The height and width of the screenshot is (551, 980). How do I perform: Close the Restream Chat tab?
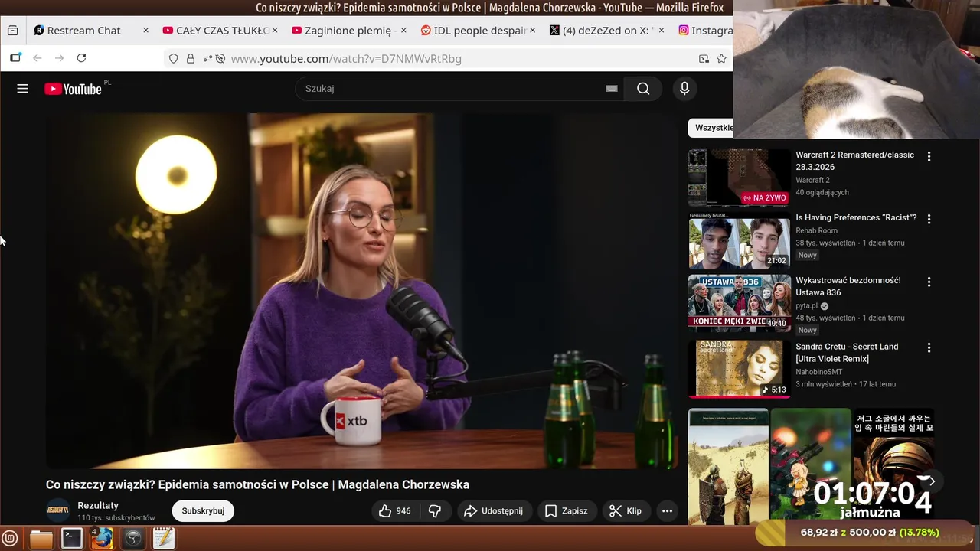click(145, 31)
